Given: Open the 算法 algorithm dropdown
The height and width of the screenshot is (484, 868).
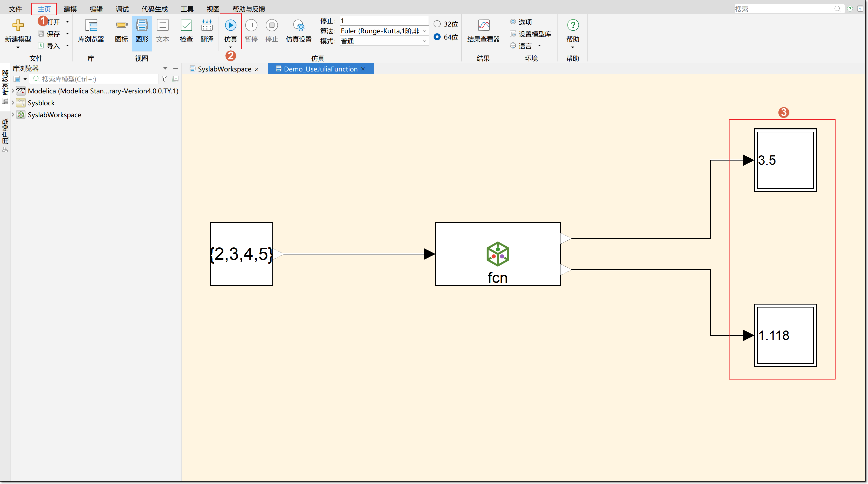Looking at the screenshot, I should click(x=424, y=31).
